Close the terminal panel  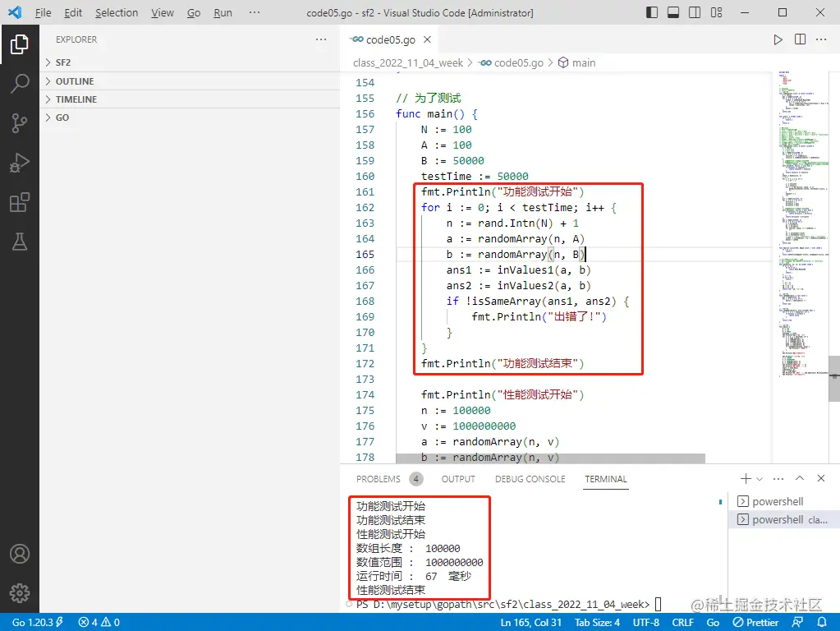(x=821, y=478)
